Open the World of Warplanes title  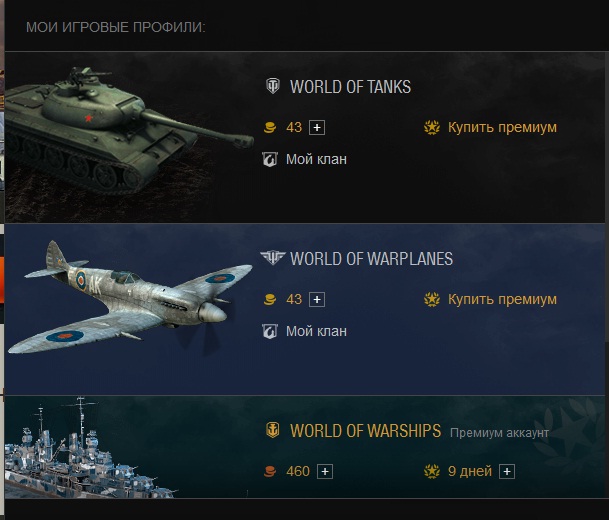point(372,259)
